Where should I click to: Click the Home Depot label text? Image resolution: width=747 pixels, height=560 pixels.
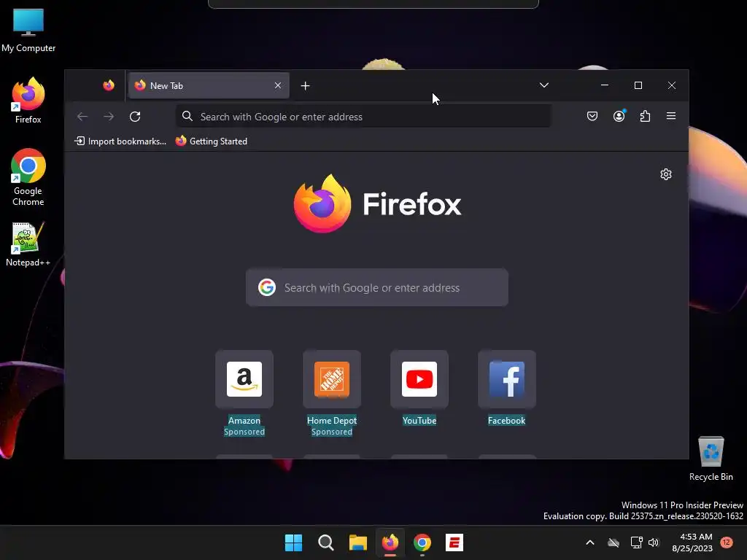(x=332, y=421)
